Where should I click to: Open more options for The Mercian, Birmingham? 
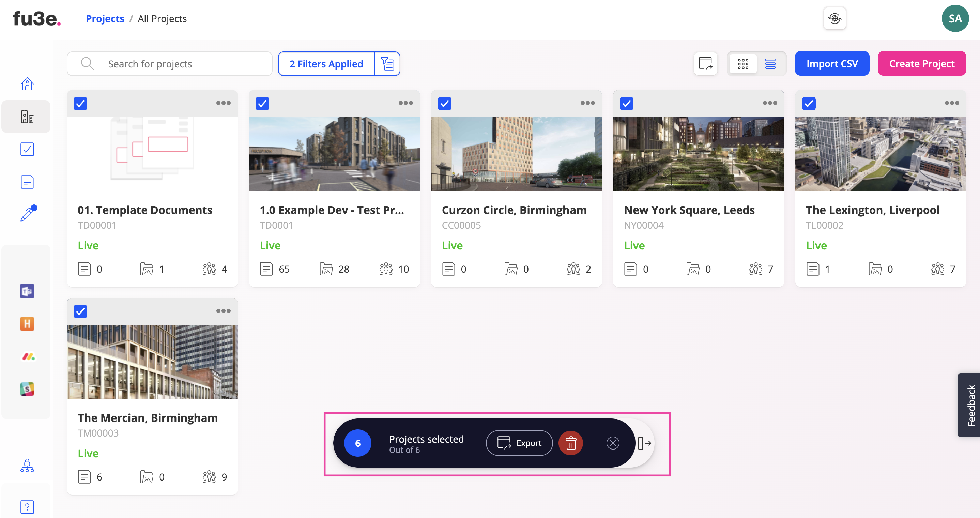223,311
